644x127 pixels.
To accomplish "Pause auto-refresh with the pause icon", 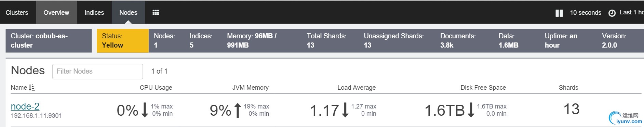I will coord(559,13).
